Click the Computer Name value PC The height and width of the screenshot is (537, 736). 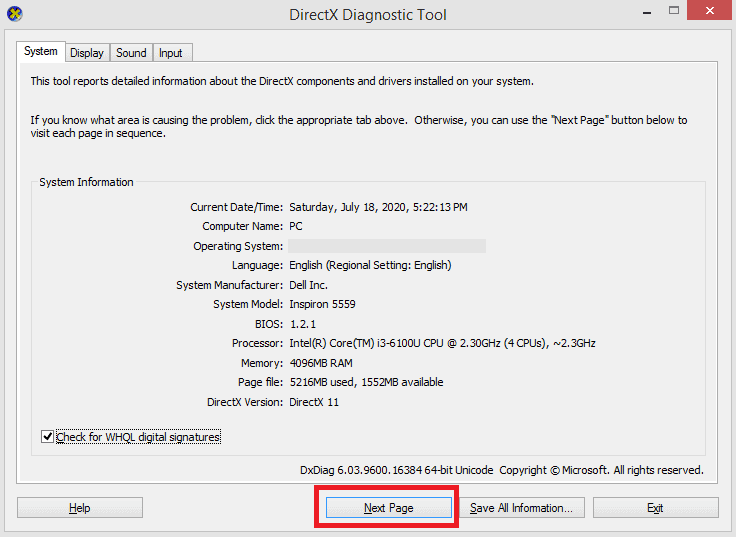[x=296, y=226]
